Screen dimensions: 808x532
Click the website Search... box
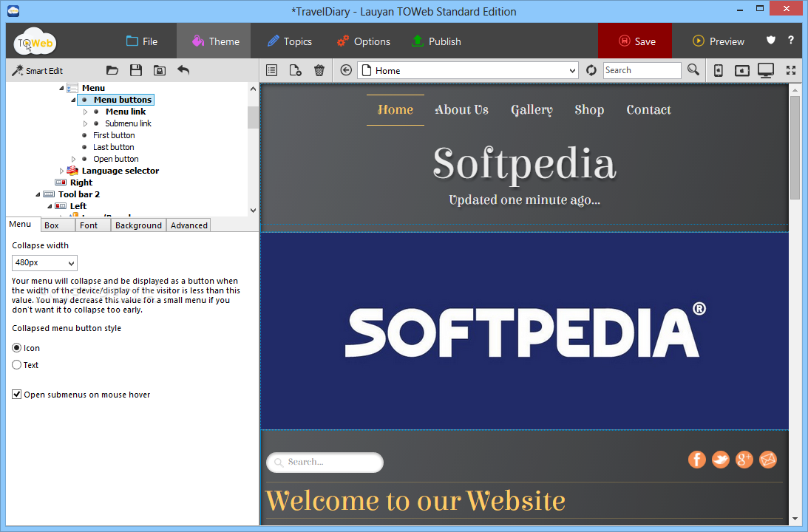coord(325,462)
